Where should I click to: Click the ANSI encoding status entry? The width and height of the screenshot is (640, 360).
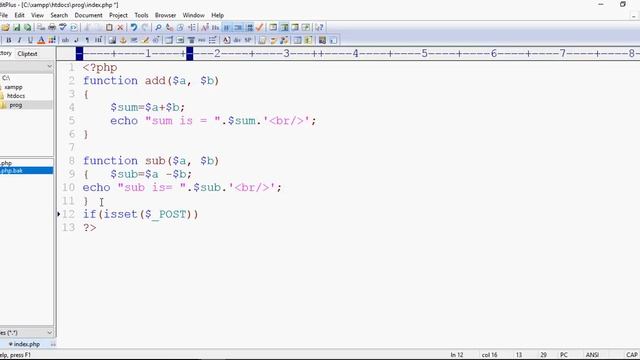[592, 355]
